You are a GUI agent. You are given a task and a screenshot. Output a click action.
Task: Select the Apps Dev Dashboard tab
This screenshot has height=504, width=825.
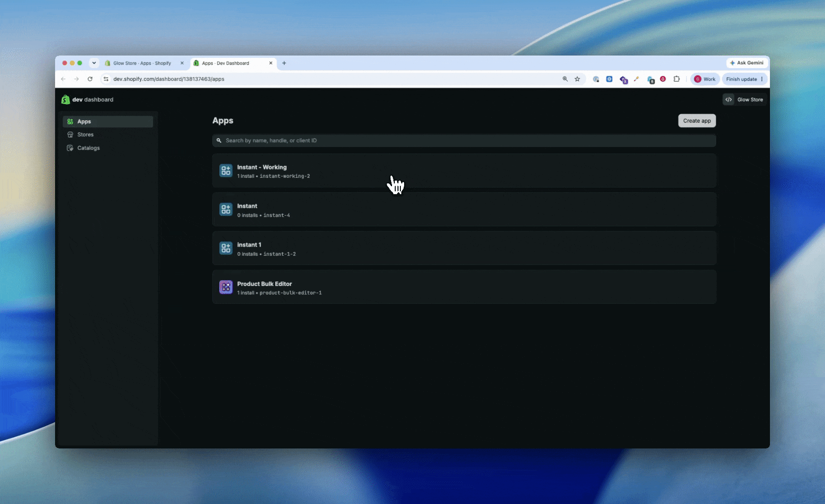[x=233, y=63]
